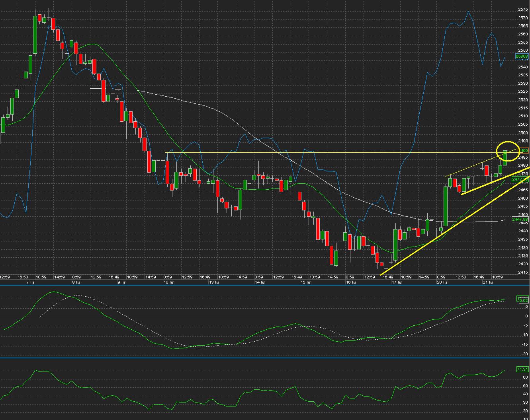
Task: Select the '17 lis' date marker
Action: coord(397,282)
